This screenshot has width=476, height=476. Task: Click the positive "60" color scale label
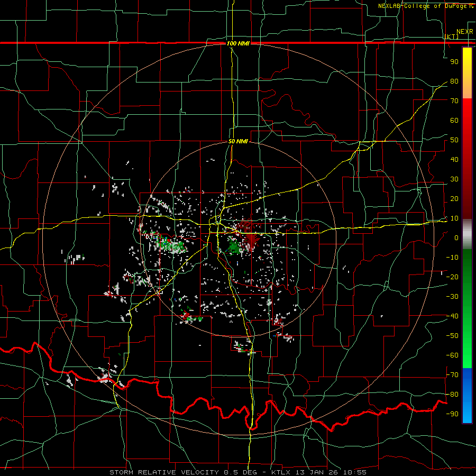[x=454, y=121]
